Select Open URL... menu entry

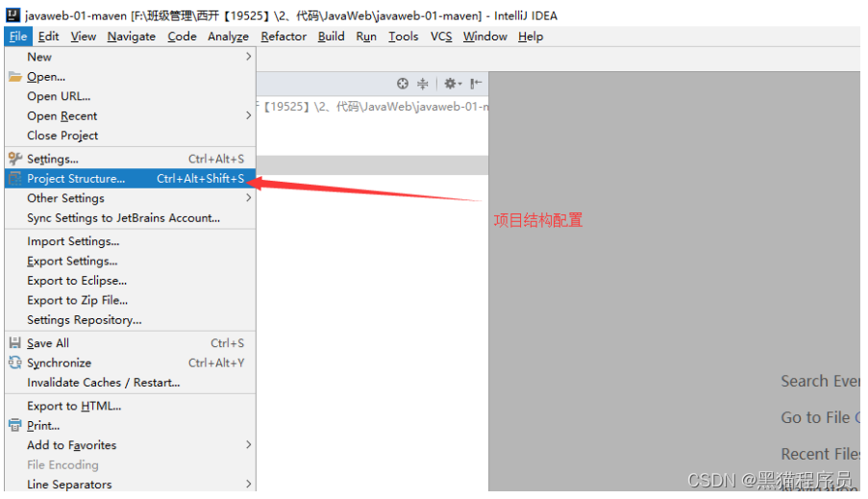coord(130,96)
